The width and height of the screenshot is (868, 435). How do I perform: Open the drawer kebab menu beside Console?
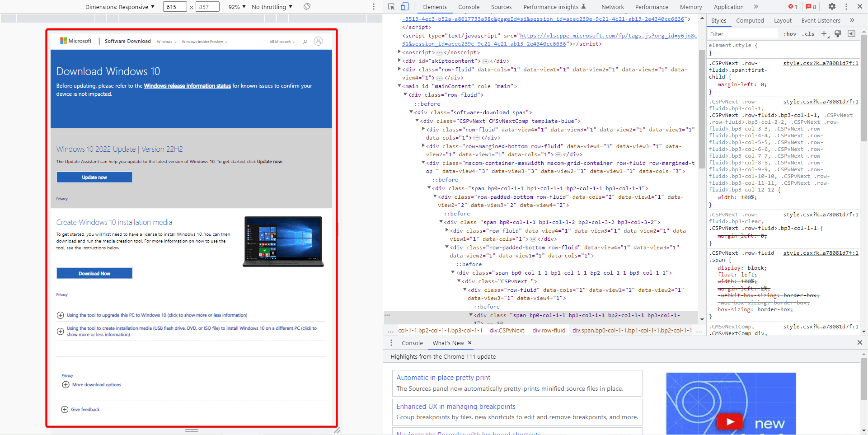(391, 343)
